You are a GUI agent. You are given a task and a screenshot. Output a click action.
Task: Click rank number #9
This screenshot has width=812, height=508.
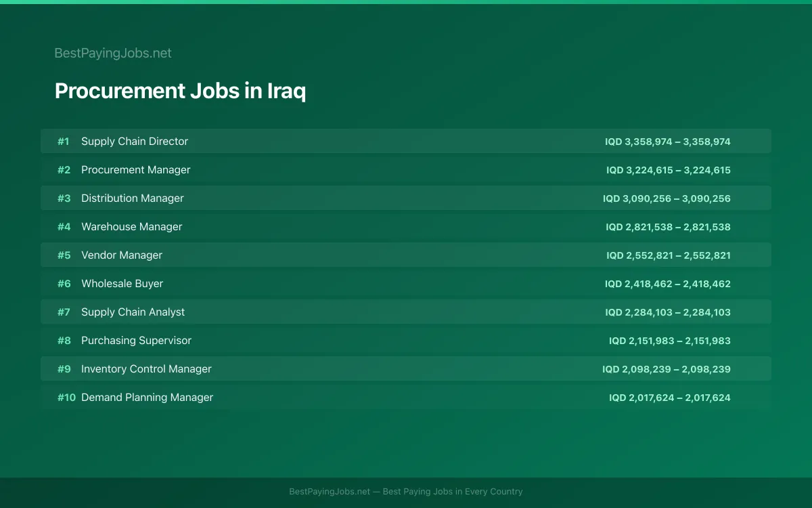click(x=64, y=369)
